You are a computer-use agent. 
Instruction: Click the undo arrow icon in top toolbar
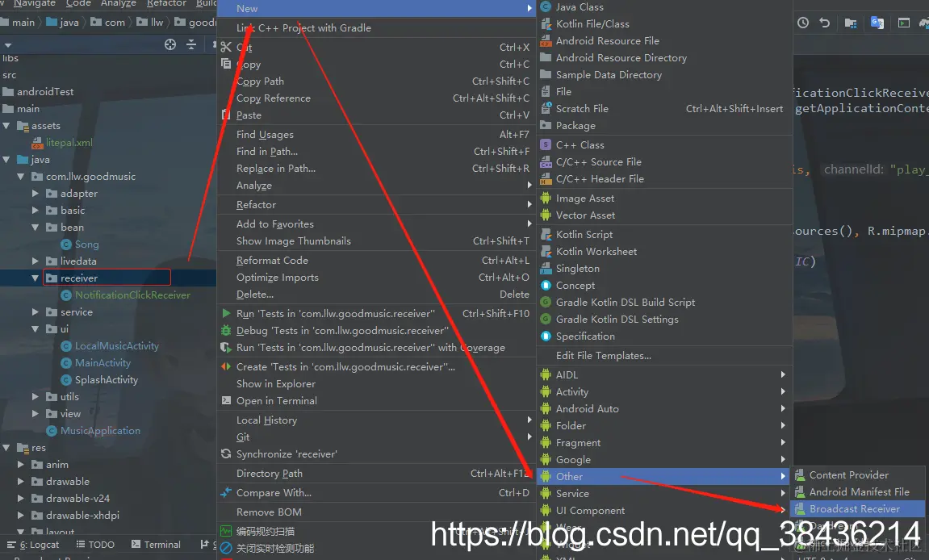point(824,23)
